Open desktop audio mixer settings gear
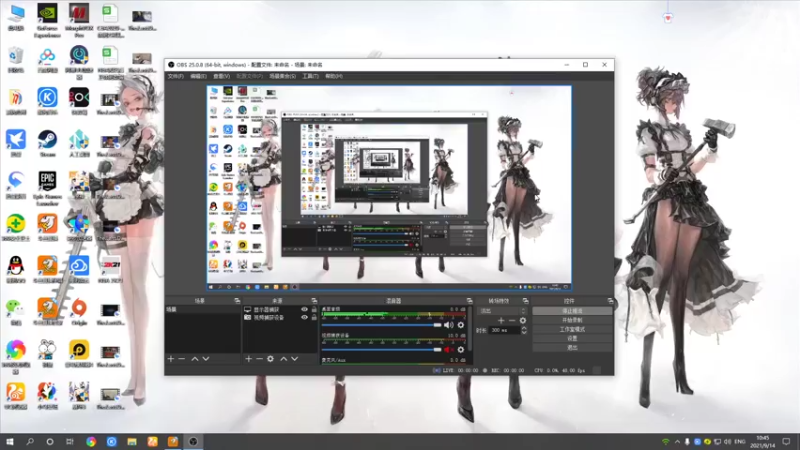The height and width of the screenshot is (450, 800). tap(461, 325)
